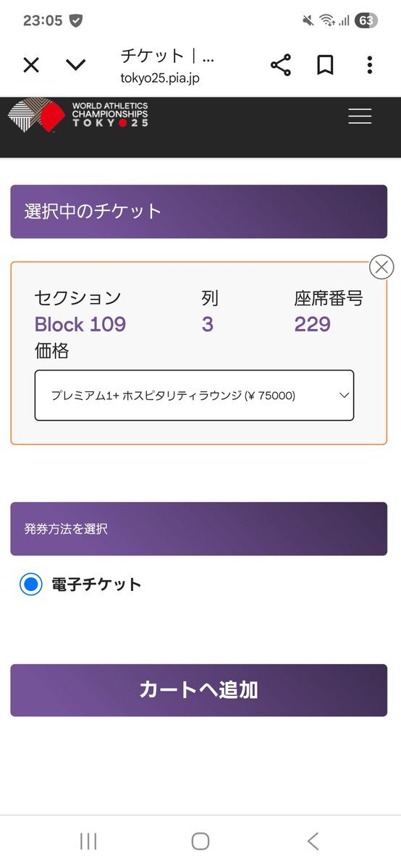The image size is (401, 868).
Task: Tap the minimize chevron in browser bar
Action: [x=75, y=66]
